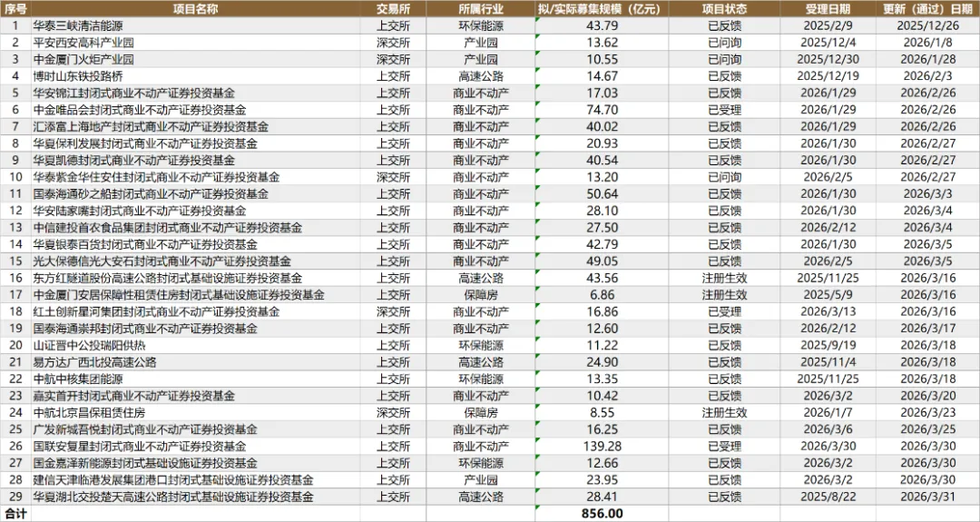Select the cell 华泰三峡清洁能源
980x522 pixels.
click(196, 25)
